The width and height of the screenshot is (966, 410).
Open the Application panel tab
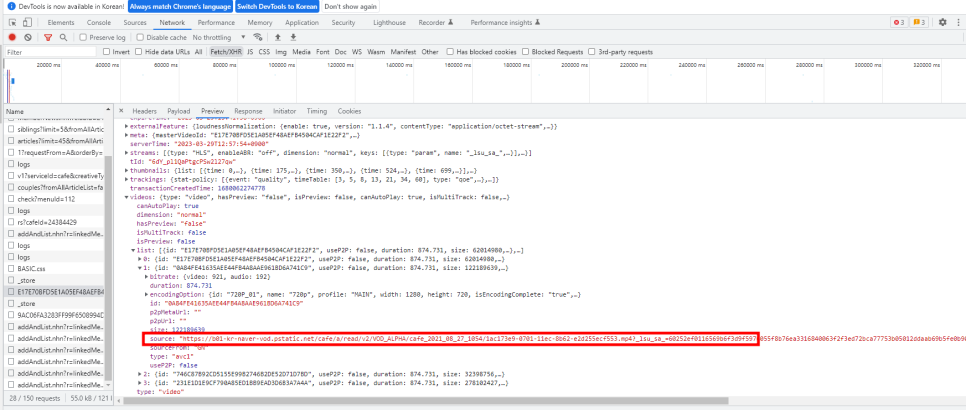point(302,22)
